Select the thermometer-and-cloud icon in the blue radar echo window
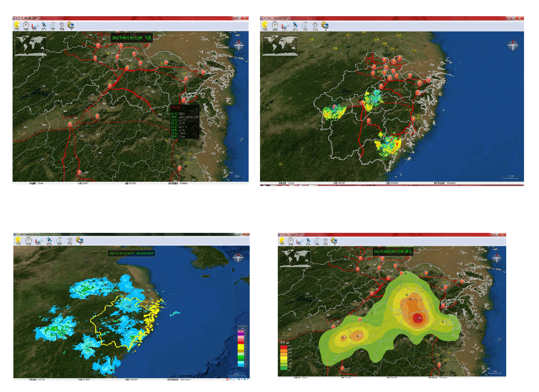The image size is (539, 392). [39, 241]
